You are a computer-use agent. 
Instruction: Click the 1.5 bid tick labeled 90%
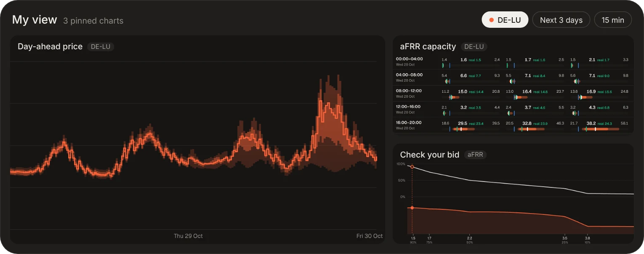coord(413,238)
